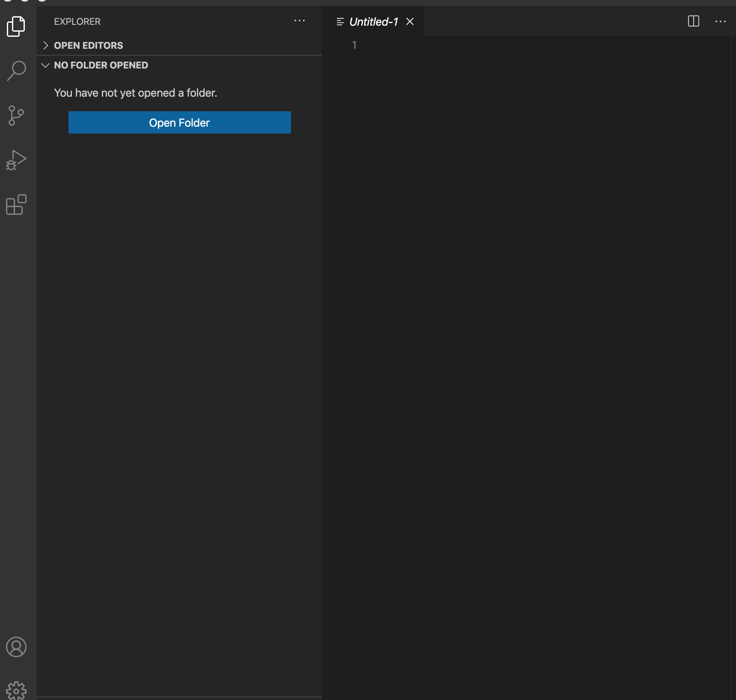Viewport: 736px width, 700px height.
Task: Open Explorer panel more actions ellipsis
Action: 300,21
